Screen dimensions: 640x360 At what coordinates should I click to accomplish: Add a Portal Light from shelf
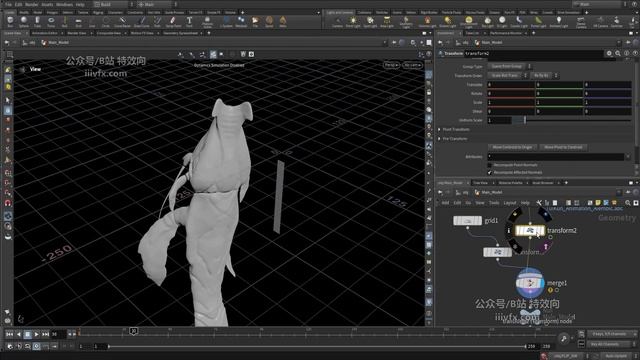coord(538,22)
